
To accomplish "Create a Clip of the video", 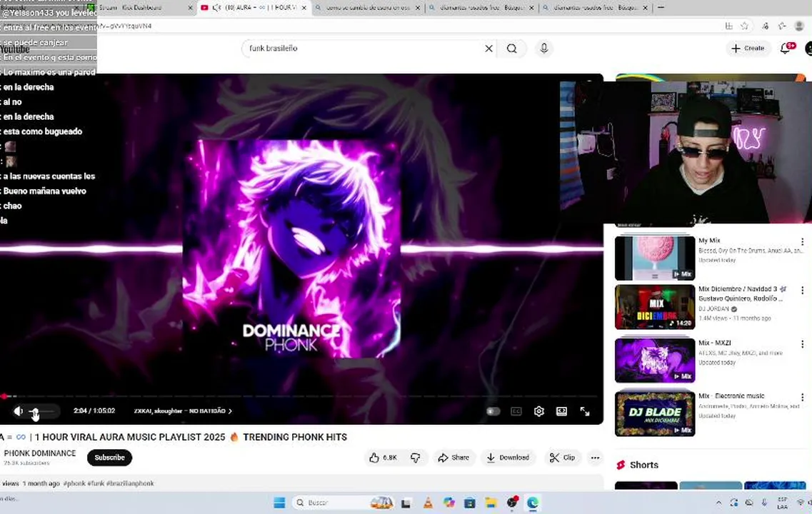I will [x=562, y=458].
